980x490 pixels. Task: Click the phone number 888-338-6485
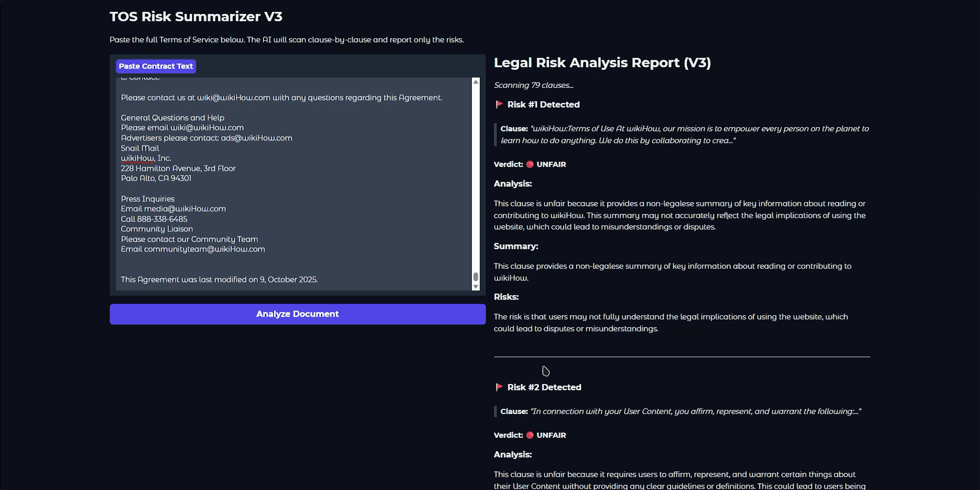pos(162,219)
